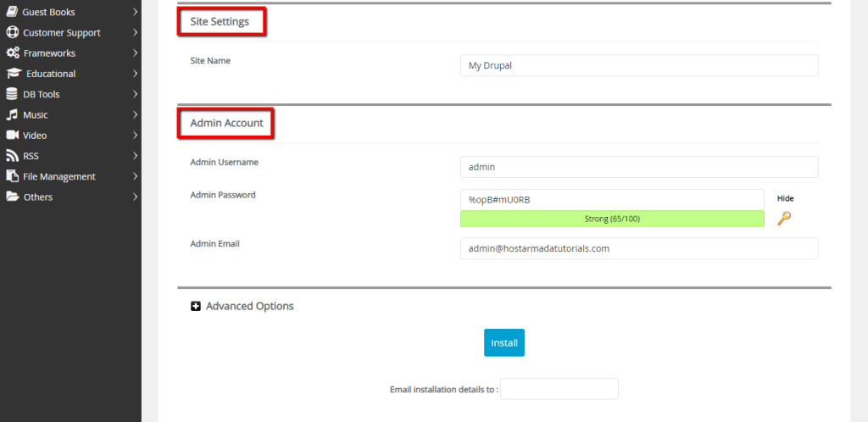Click the Email installation details to label

(444, 389)
